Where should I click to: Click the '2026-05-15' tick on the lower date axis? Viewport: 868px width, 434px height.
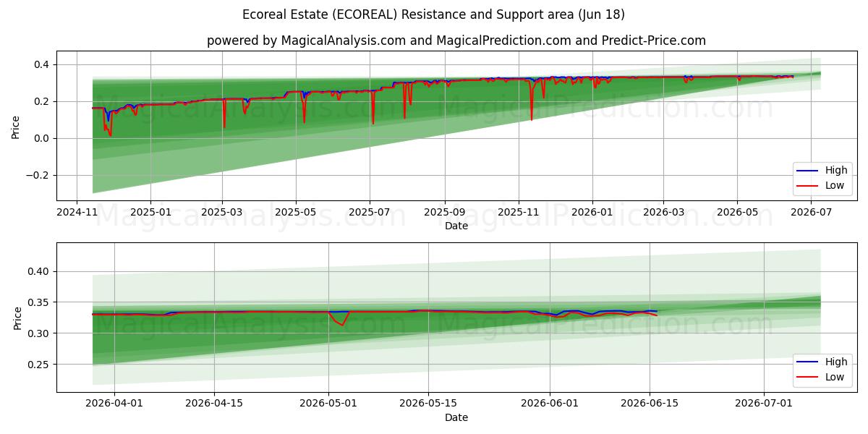pos(428,404)
